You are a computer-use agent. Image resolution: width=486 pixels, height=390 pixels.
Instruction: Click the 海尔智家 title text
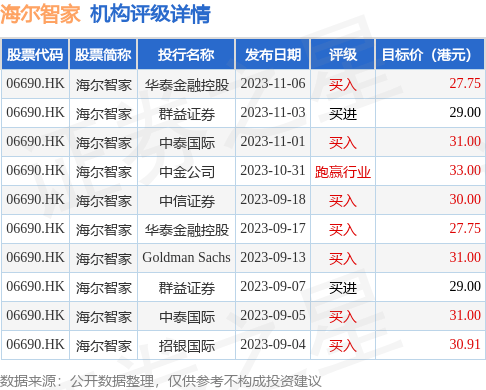coord(40,14)
